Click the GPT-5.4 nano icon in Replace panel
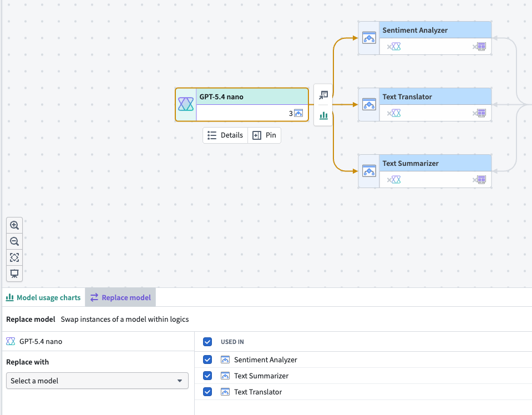This screenshot has width=532, height=415. [11, 341]
